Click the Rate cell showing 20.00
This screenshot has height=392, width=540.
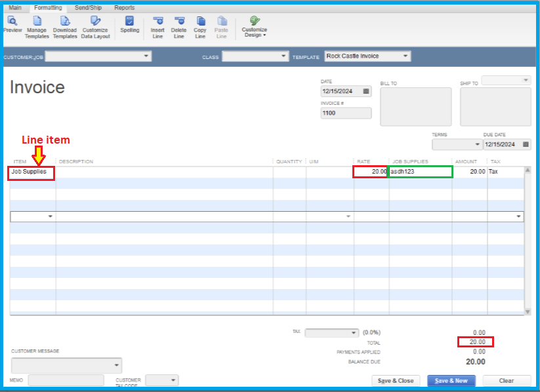(x=371, y=172)
